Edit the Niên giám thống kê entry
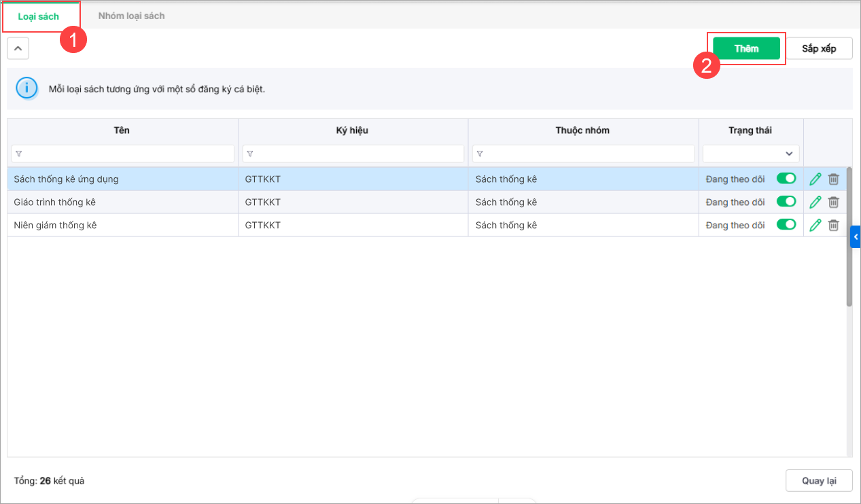 (x=815, y=225)
